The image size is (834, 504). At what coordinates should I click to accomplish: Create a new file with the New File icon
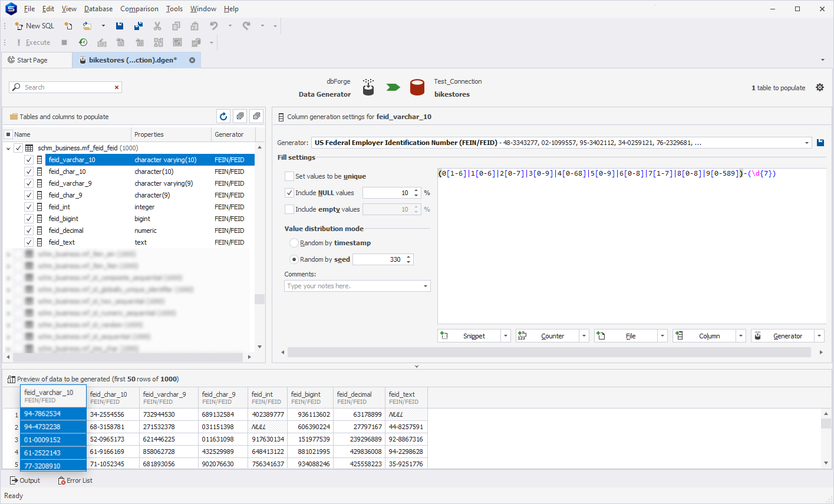68,26
